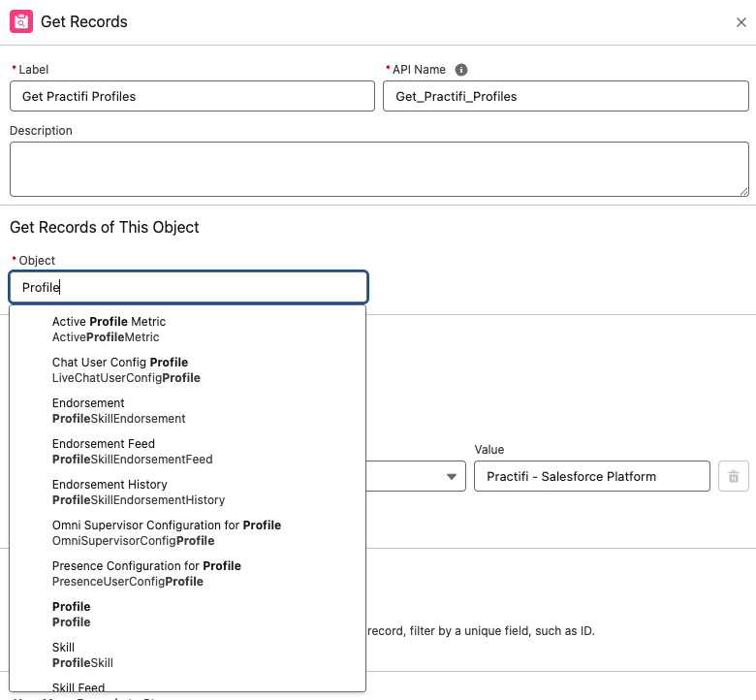Click into the Description textarea

click(x=378, y=170)
